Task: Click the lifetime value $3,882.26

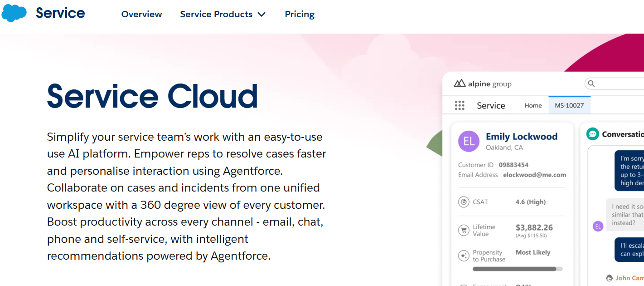Action: coord(534,228)
